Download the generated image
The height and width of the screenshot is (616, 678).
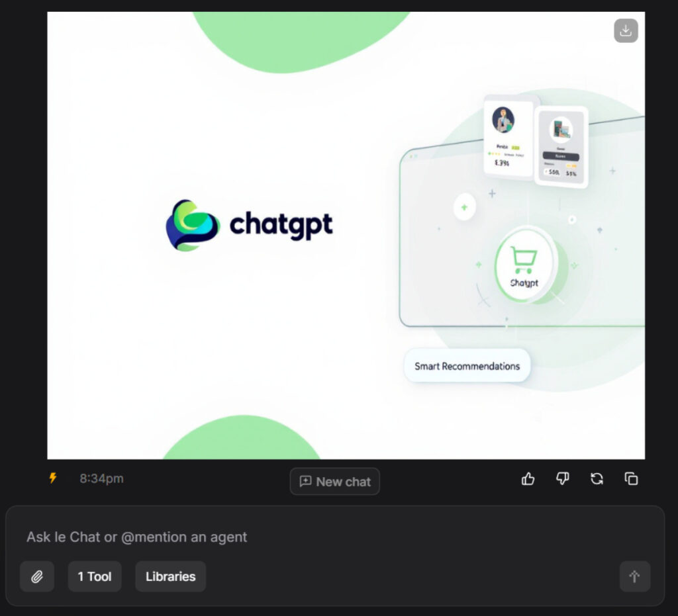[626, 30]
